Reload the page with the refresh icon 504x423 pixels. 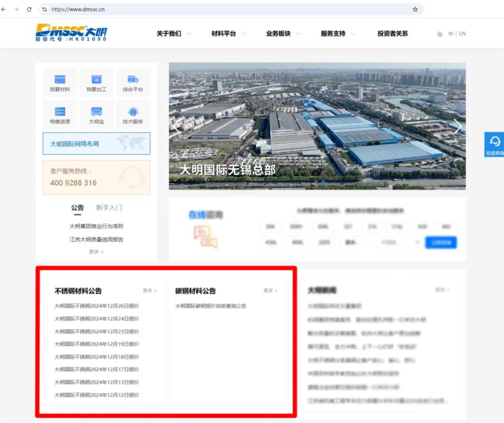coord(29,9)
